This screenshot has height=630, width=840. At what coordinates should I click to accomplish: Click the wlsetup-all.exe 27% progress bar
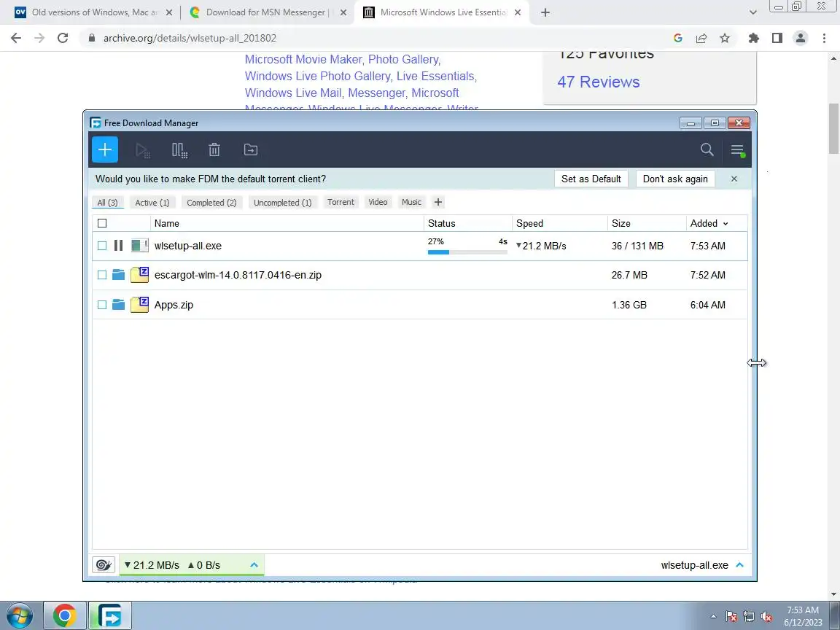[x=467, y=252]
